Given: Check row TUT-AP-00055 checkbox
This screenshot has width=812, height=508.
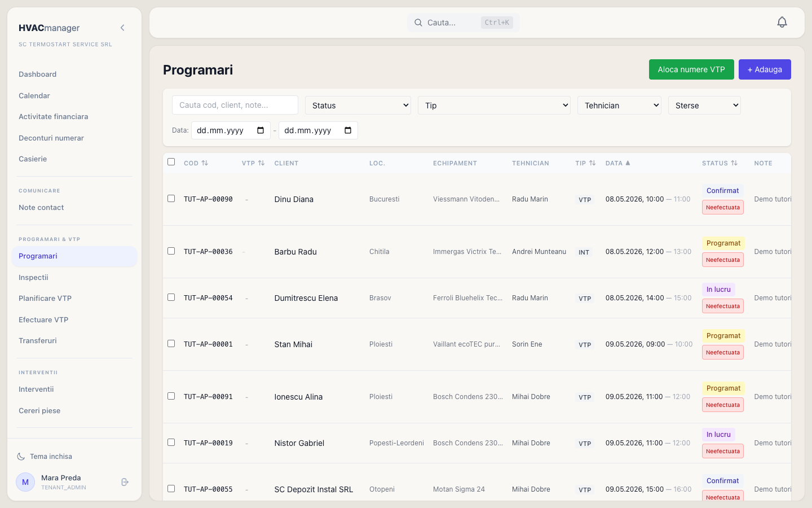Looking at the screenshot, I should (x=171, y=489).
